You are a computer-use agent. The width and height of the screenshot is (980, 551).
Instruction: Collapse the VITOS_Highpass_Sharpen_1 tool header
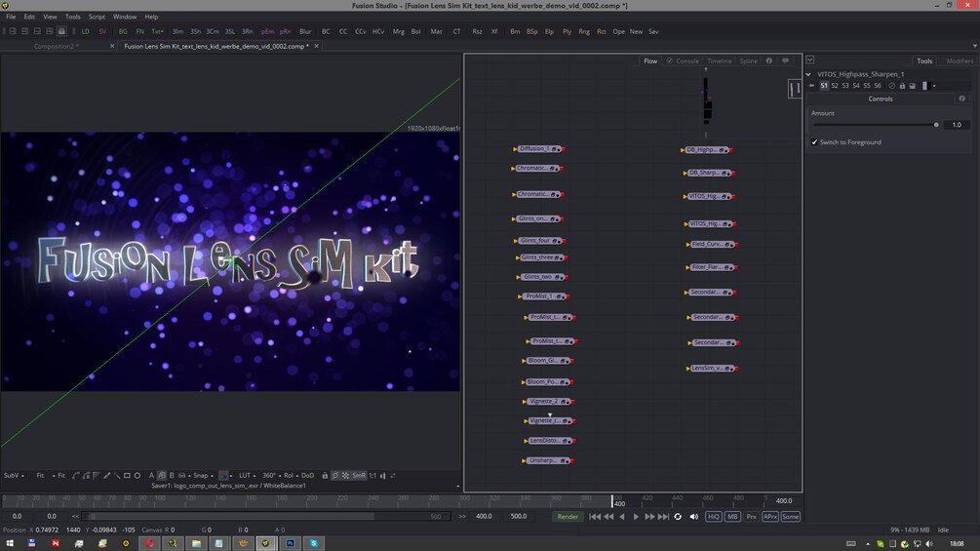tap(808, 74)
